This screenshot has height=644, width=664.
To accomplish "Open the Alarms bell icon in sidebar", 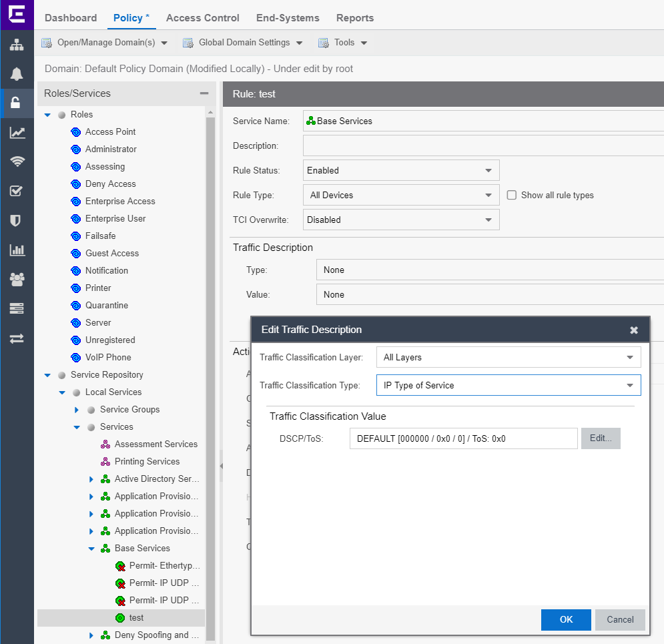I will point(17,74).
